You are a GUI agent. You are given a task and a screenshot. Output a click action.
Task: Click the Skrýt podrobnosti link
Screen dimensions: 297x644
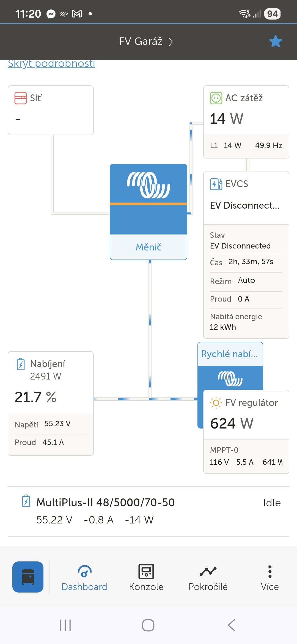pyautogui.click(x=51, y=64)
